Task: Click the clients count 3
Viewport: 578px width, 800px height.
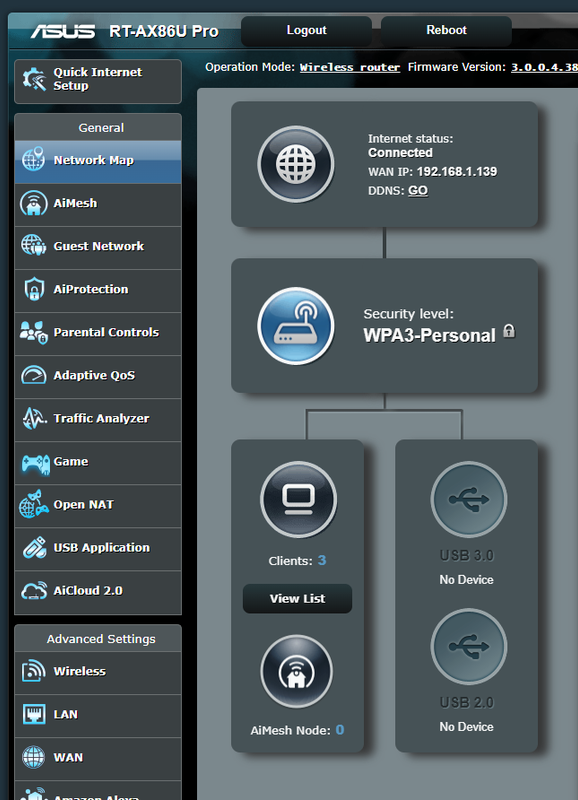Action: coord(322,560)
